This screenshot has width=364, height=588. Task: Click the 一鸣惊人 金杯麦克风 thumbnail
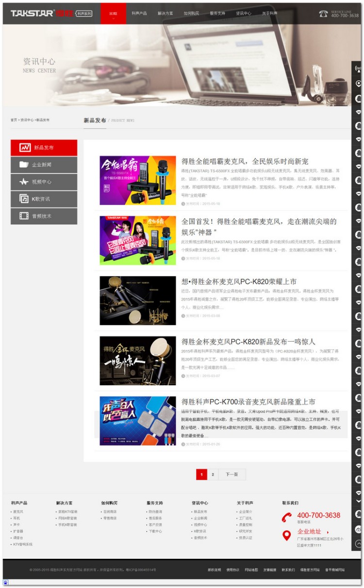pos(138,361)
